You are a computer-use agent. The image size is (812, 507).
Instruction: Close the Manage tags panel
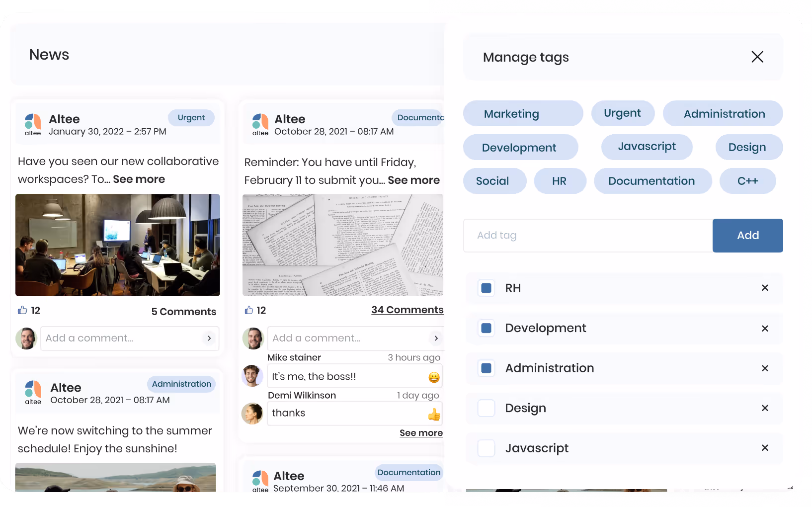tap(757, 57)
